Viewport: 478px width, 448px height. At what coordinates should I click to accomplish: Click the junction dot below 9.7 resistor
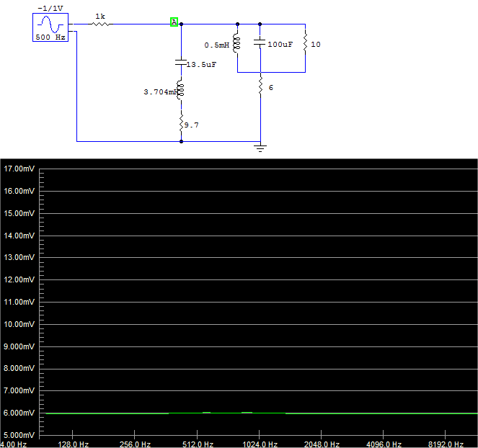click(181, 141)
